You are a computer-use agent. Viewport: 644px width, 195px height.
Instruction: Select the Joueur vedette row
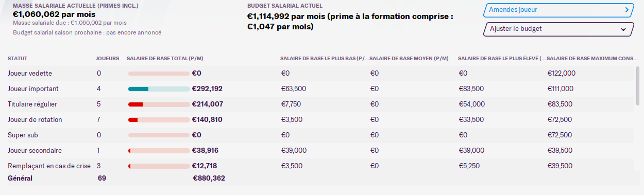coord(319,74)
